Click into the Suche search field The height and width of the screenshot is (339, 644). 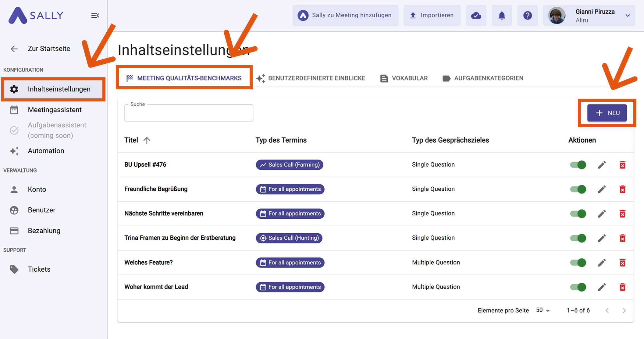click(189, 113)
